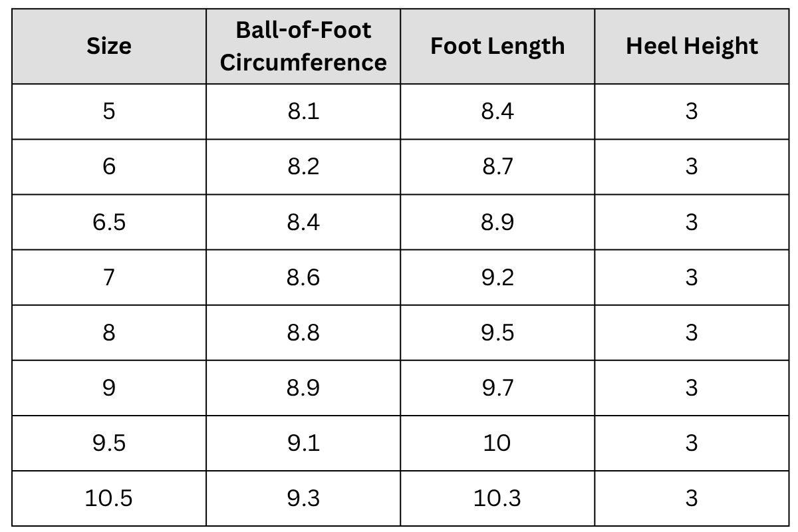Image resolution: width=798 pixels, height=532 pixels.
Task: Select the Heel Height header cell
Action: pyautogui.click(x=692, y=46)
